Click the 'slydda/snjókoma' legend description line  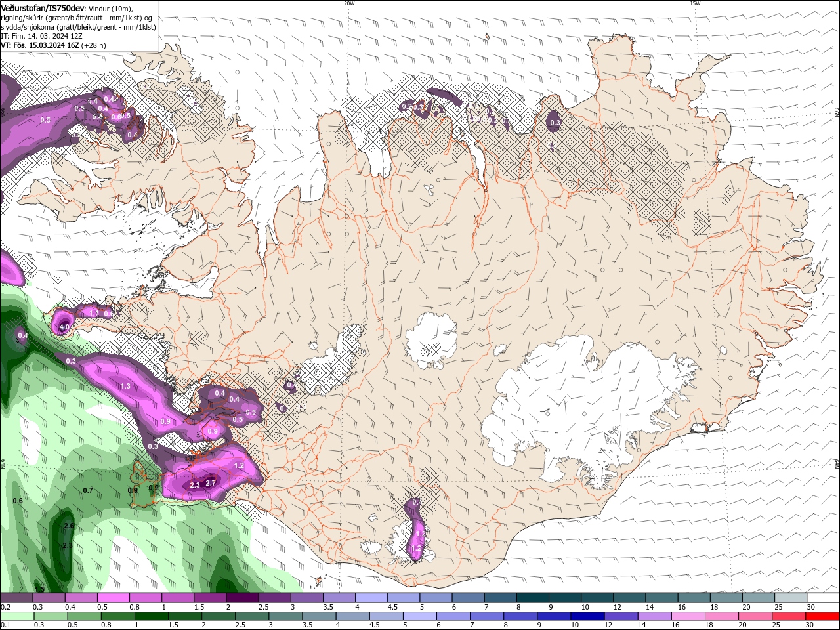click(x=78, y=27)
